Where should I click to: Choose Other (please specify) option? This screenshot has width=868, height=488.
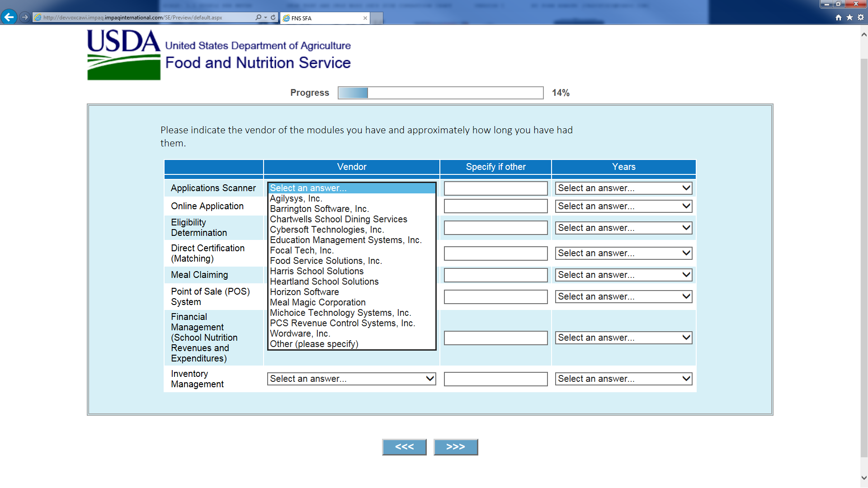(x=314, y=344)
